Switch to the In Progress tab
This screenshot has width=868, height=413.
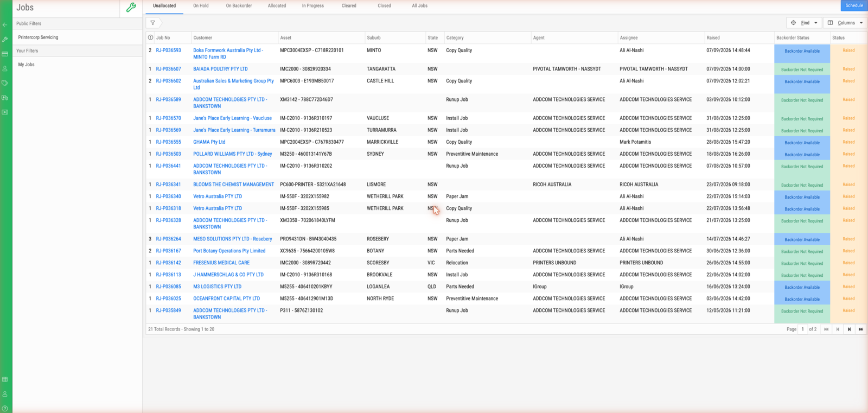tap(312, 6)
